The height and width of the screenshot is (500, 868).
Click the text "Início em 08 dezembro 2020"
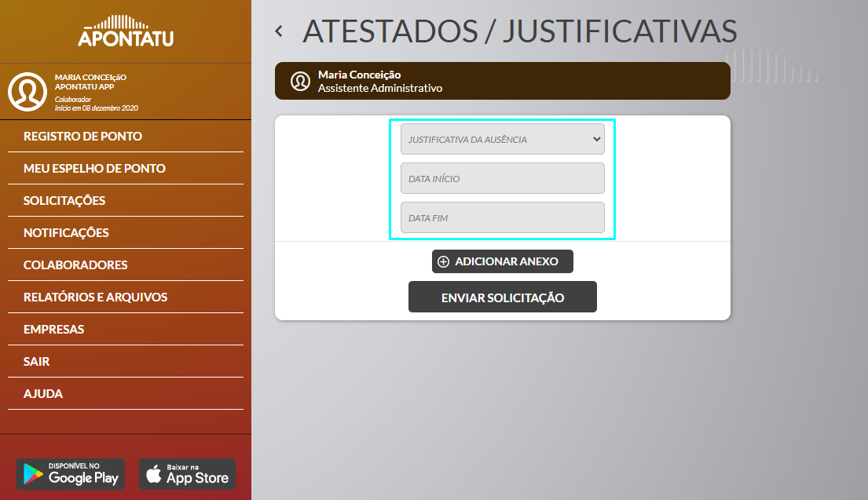(97, 108)
